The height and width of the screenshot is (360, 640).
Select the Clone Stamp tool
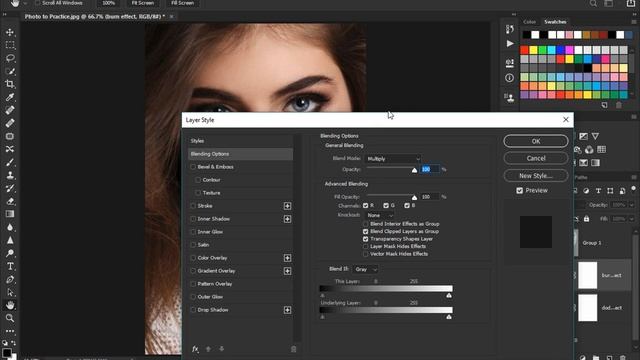pos(10,175)
